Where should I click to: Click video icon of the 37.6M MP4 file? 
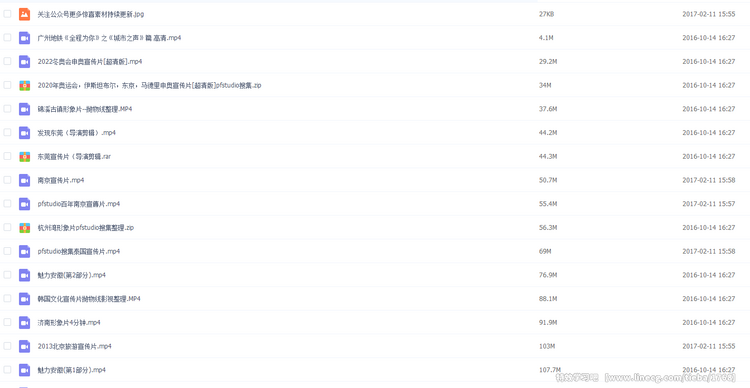pos(24,109)
